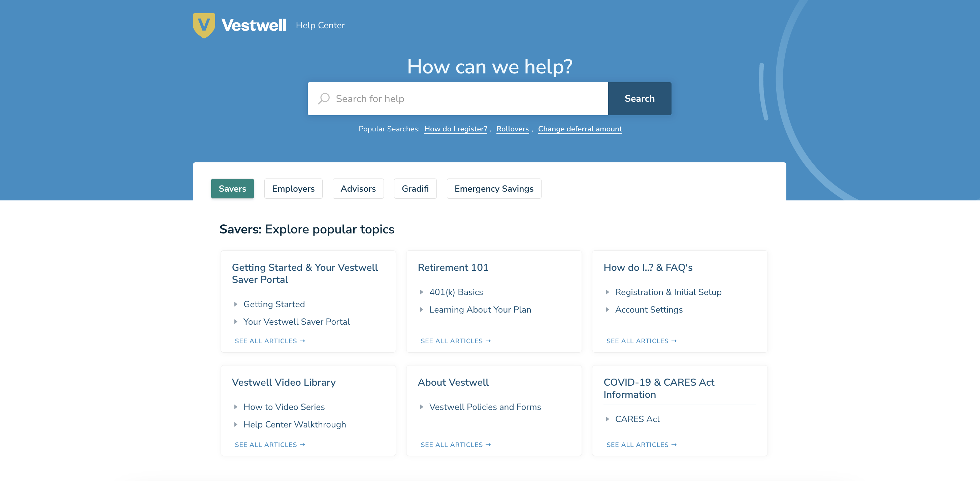The height and width of the screenshot is (481, 980).
Task: See all articles under Retirement 101
Action: pyautogui.click(x=455, y=341)
